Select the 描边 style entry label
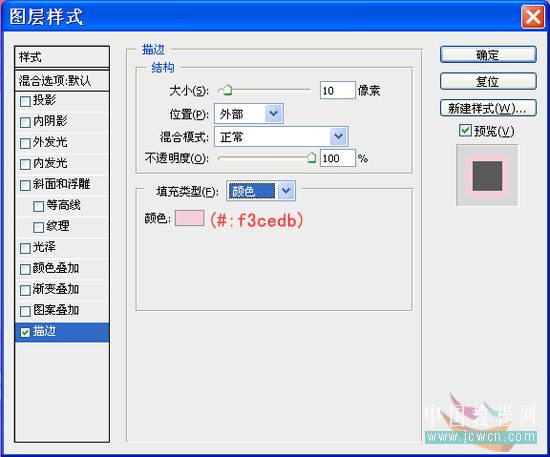550x457 pixels. [44, 331]
